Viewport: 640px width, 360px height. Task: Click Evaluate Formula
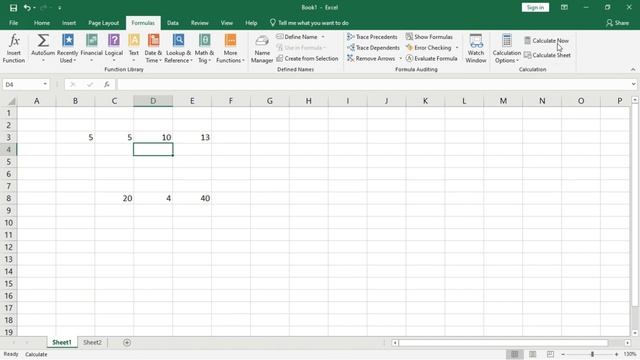[431, 59]
